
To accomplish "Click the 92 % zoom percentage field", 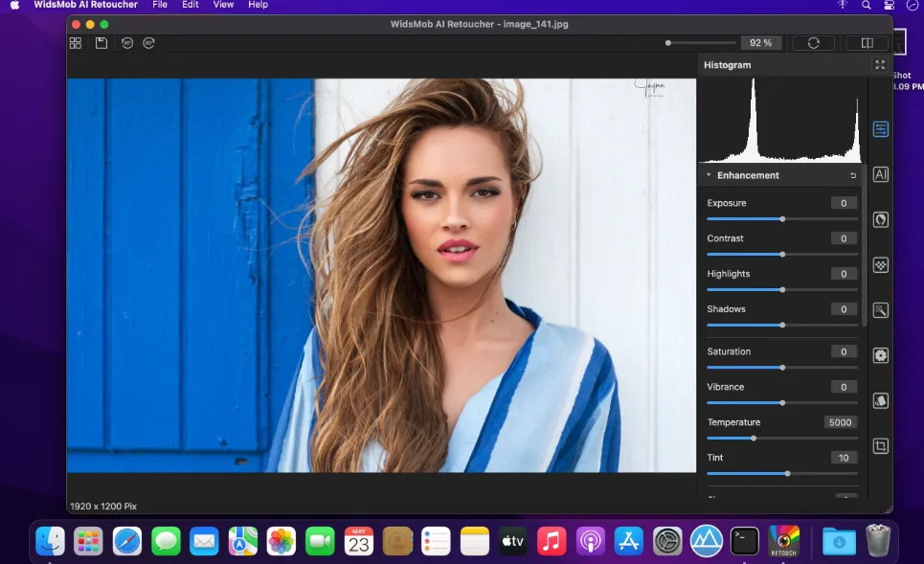I will coord(760,43).
